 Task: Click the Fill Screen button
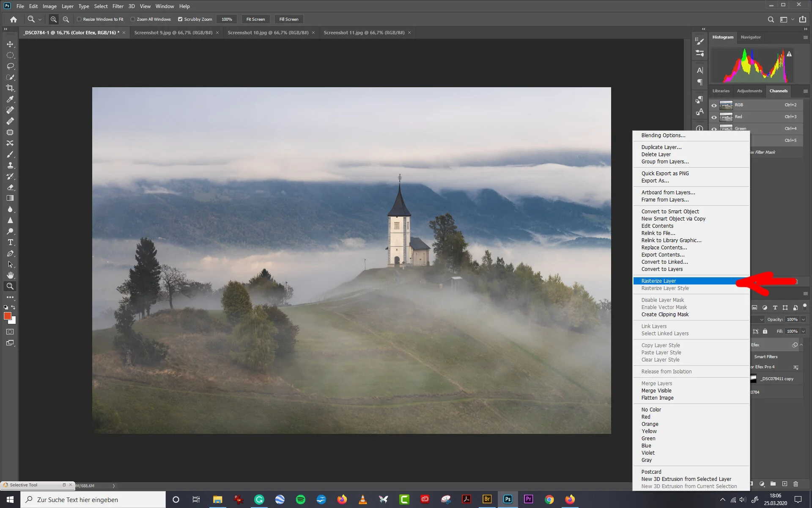pyautogui.click(x=288, y=19)
